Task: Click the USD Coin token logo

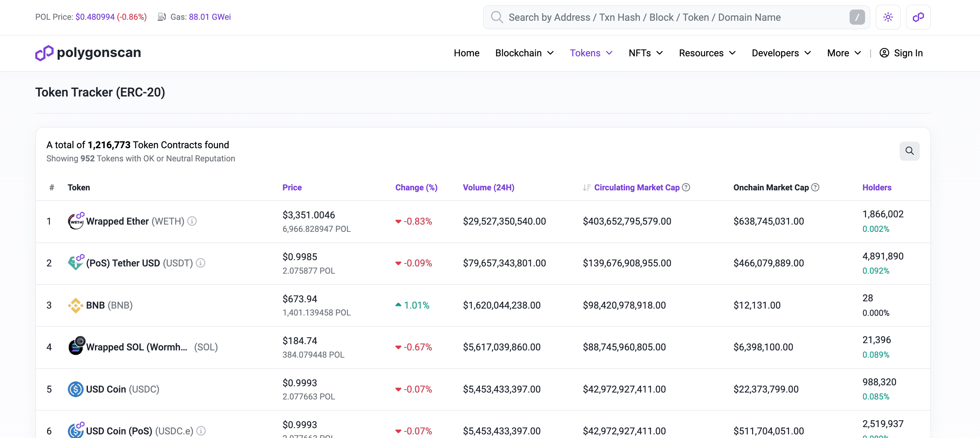Action: tap(75, 389)
